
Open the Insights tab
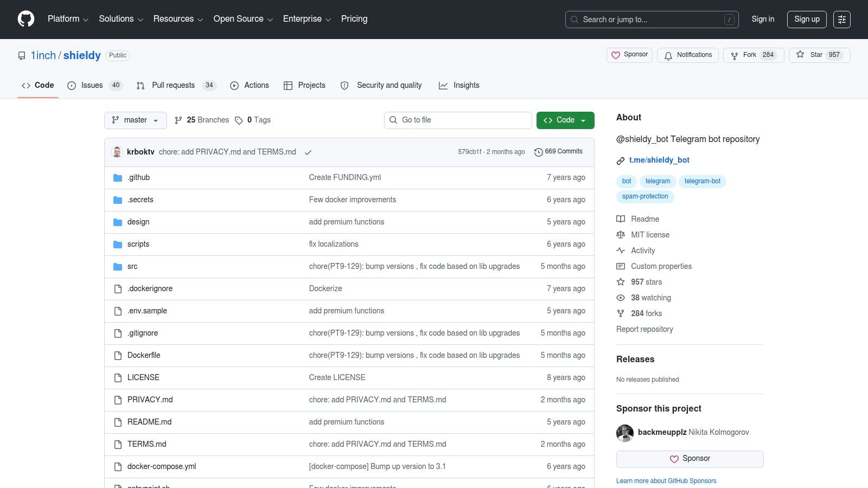[x=459, y=86]
